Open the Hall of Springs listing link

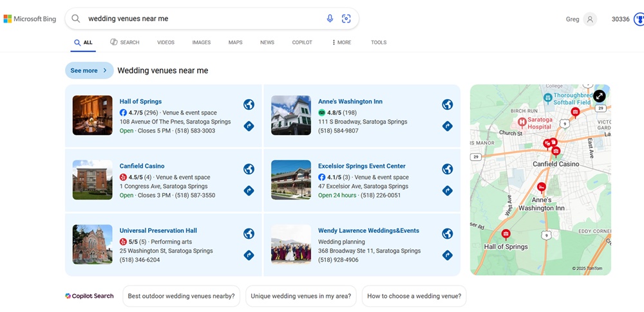click(140, 102)
